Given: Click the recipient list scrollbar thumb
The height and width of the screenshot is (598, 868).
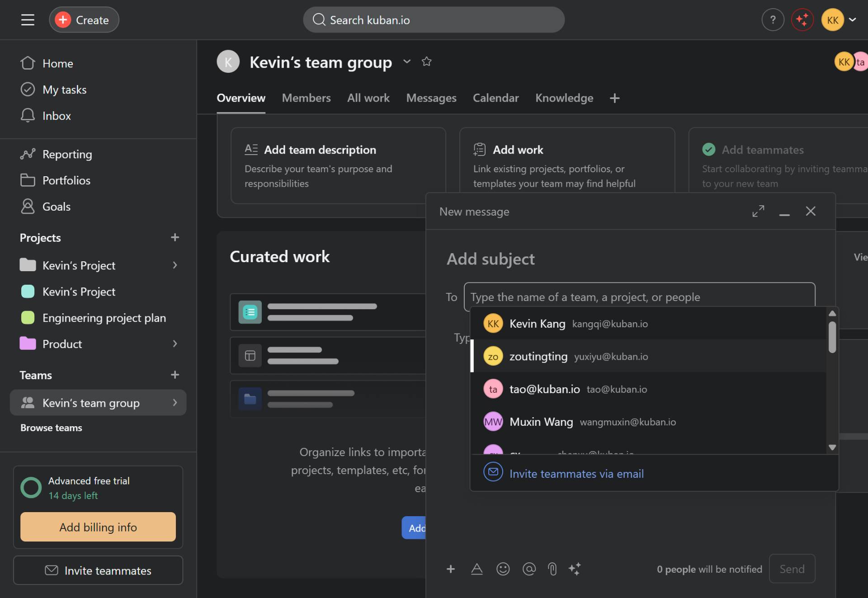Looking at the screenshot, I should (x=832, y=337).
